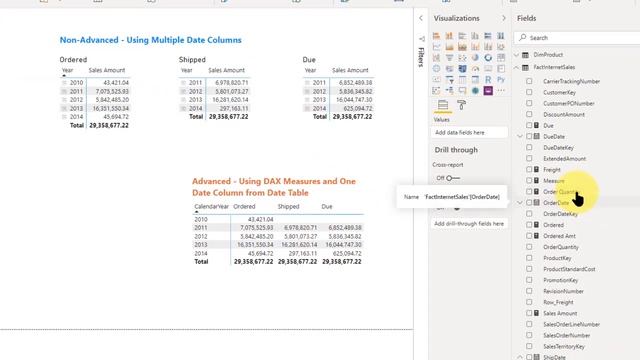Open the more visuals ellipsis

click(501, 91)
